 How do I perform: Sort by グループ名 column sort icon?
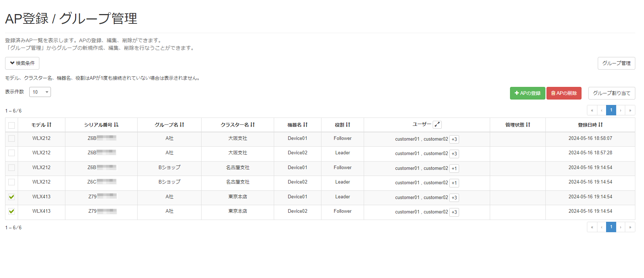point(182,125)
